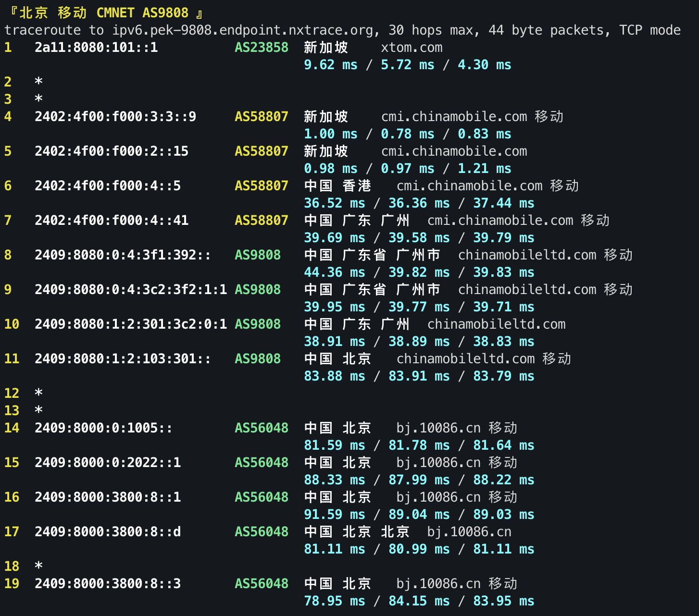Viewport: 699px width, 616px height.
Task: Select the 83.88 ms latency value
Action: point(335,376)
